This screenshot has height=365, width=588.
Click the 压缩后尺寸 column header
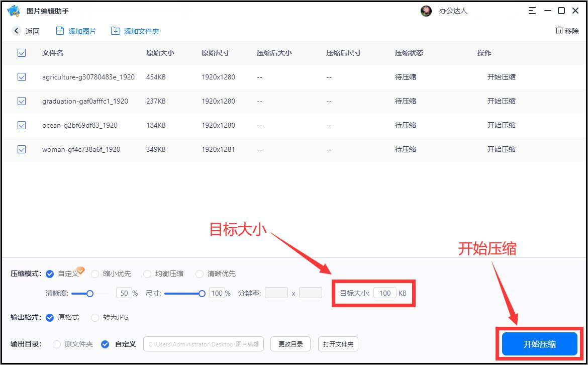[x=343, y=53]
